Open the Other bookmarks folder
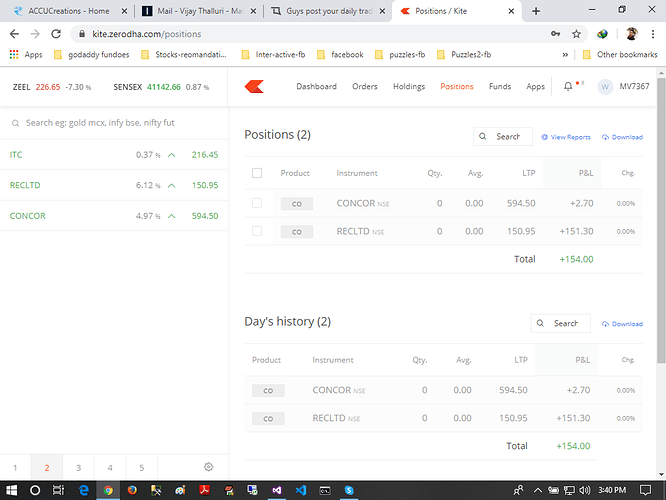The height and width of the screenshot is (500, 666). pos(620,54)
